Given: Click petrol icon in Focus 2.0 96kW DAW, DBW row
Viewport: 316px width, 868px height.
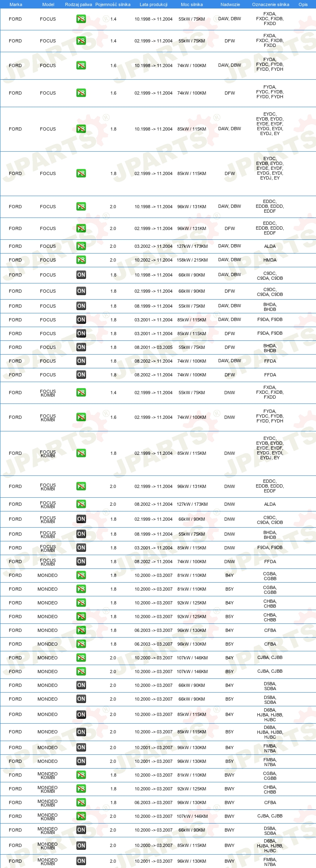Looking at the screenshot, I should tap(81, 207).
